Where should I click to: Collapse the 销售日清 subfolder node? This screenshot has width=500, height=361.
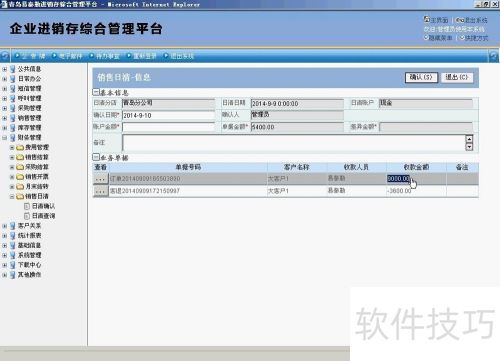[x=12, y=196]
